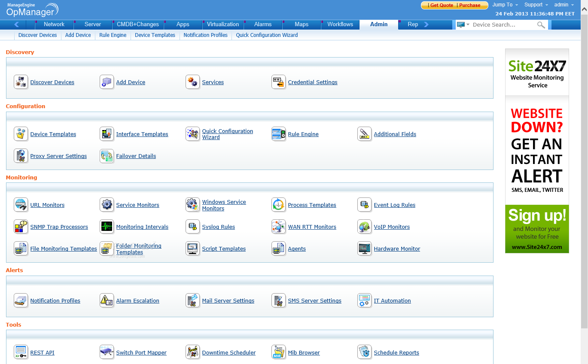Select the Alarms tab
This screenshot has height=364, width=588.
[x=262, y=24]
